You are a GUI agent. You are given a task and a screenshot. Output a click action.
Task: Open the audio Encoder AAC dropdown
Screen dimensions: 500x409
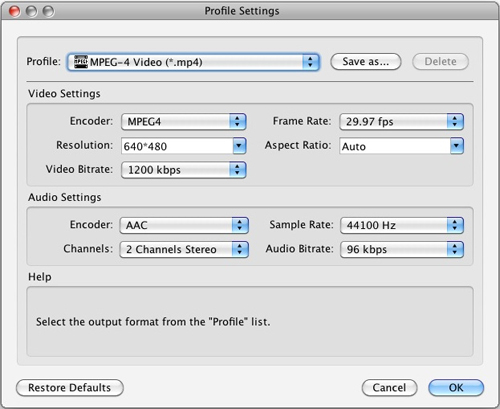[184, 225]
